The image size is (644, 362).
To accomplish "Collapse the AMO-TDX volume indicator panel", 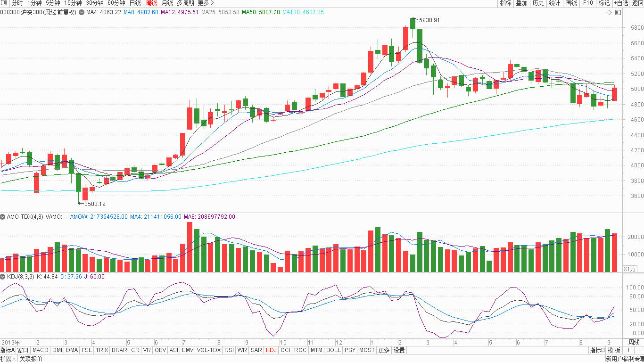I will 3,217.
